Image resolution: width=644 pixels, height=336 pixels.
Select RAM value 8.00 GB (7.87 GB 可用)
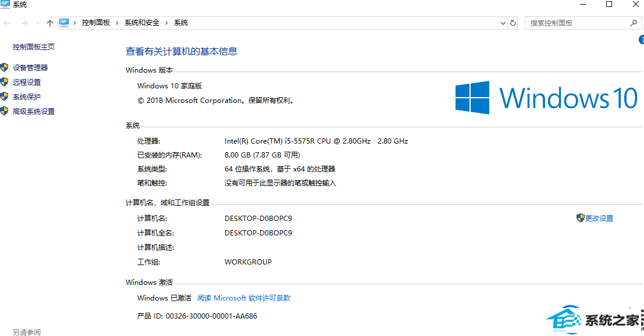[x=262, y=155]
